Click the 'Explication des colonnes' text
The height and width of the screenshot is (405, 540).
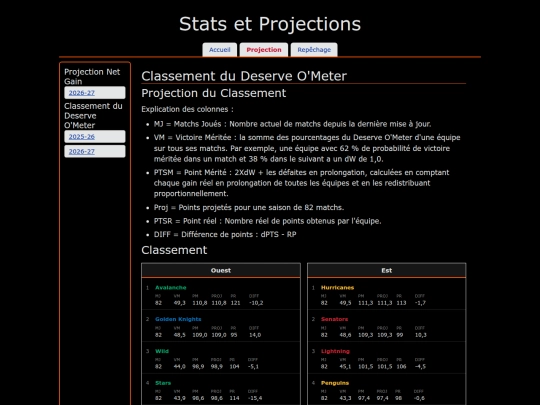click(187, 109)
